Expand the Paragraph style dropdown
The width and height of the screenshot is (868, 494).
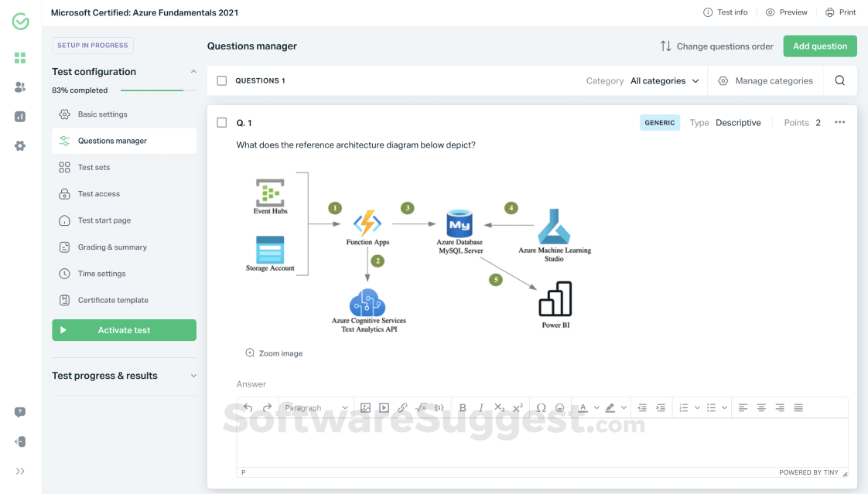[313, 407]
